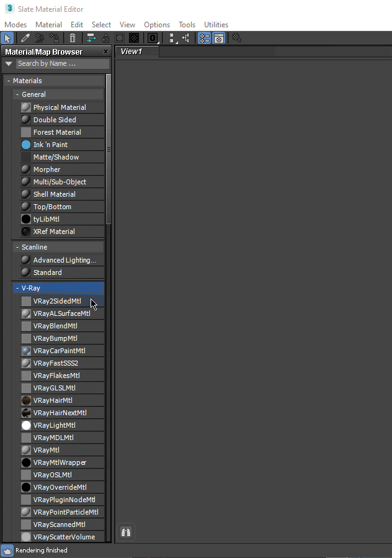Open Material/Map Browser options arrow

tap(9, 64)
